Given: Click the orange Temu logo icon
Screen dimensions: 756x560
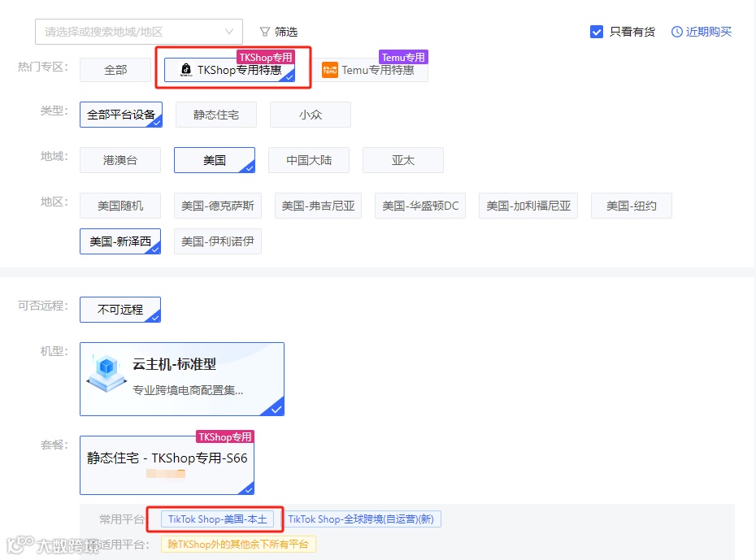Looking at the screenshot, I should point(330,70).
